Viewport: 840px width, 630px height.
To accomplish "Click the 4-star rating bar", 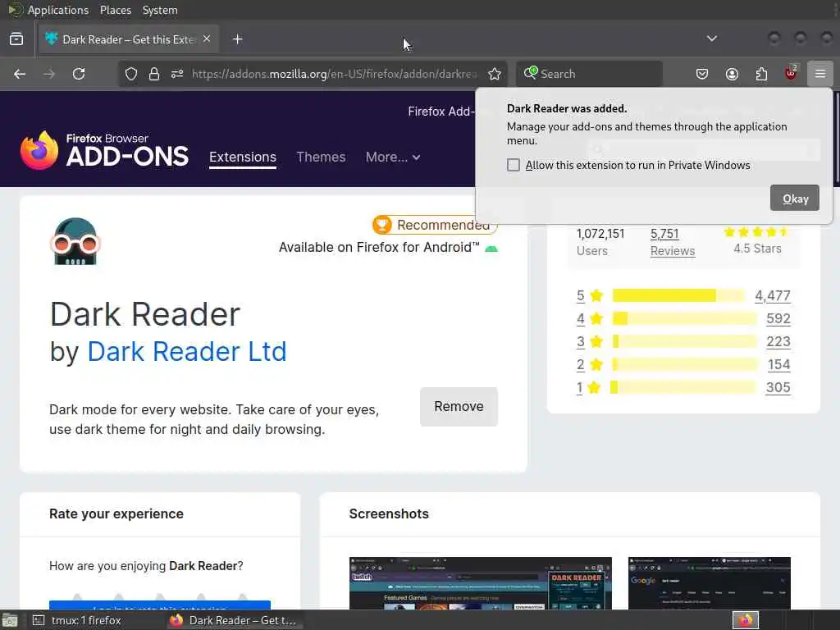I will 684,318.
